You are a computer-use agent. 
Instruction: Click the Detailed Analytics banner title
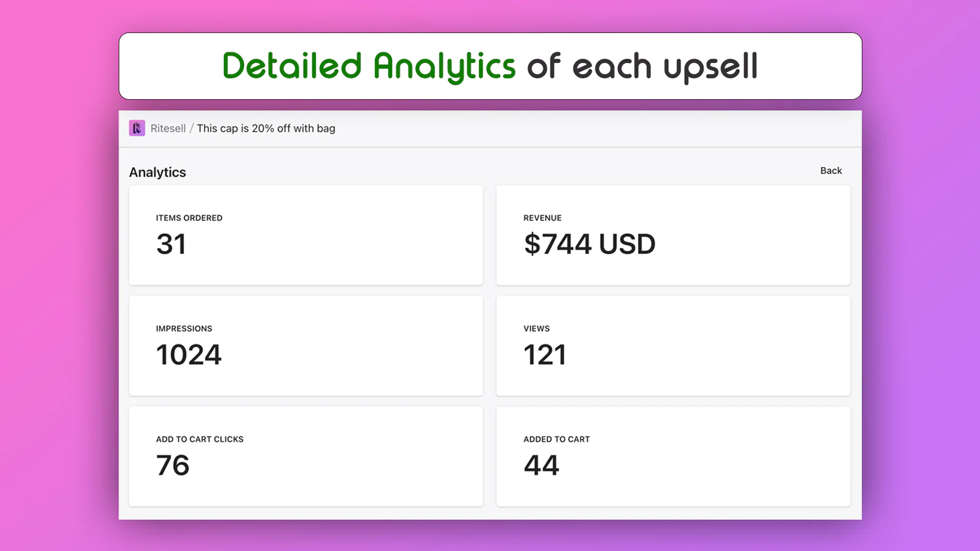pos(490,66)
